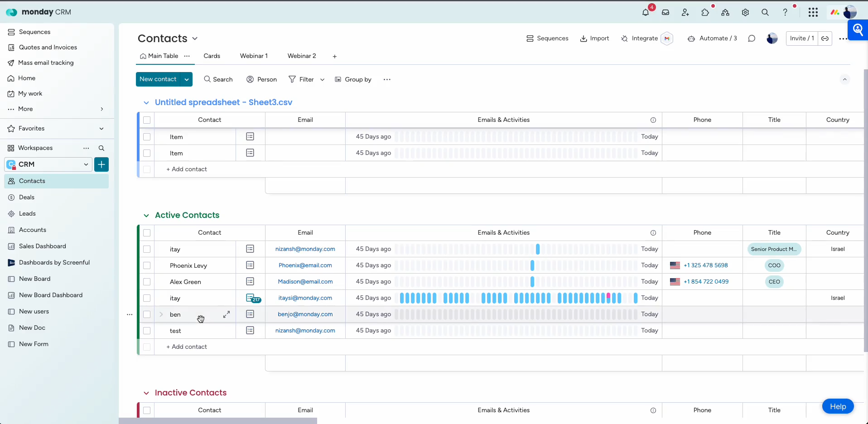Check itaysi@monday.com itay row checkbox
The height and width of the screenshot is (424, 868).
[x=147, y=298]
